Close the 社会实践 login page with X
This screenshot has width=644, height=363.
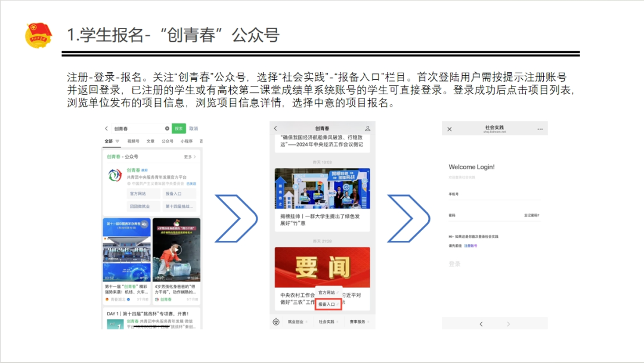(x=450, y=129)
